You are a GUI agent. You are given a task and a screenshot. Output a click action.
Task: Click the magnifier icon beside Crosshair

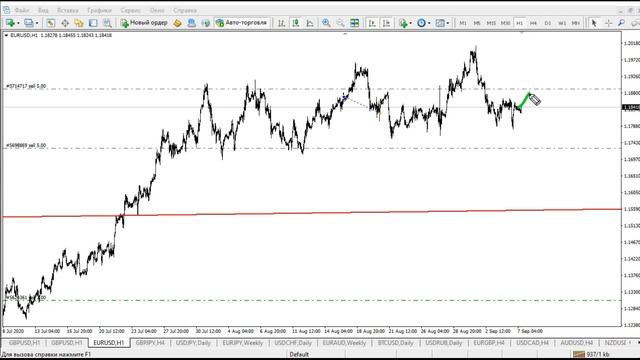(x=622, y=23)
